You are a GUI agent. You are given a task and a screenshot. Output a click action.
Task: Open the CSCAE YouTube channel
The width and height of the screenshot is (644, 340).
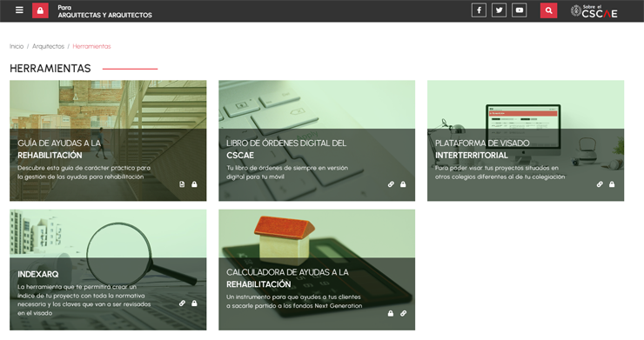point(520,10)
